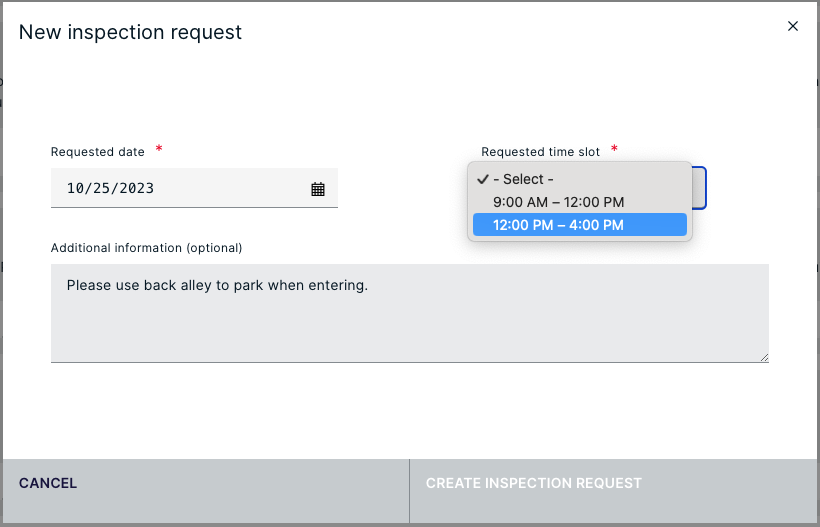Click the Requested date field
820x527 pixels.
point(194,188)
